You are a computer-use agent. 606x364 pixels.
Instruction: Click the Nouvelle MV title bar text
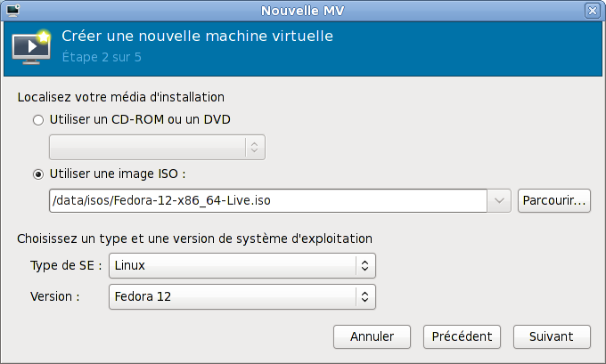point(303,11)
